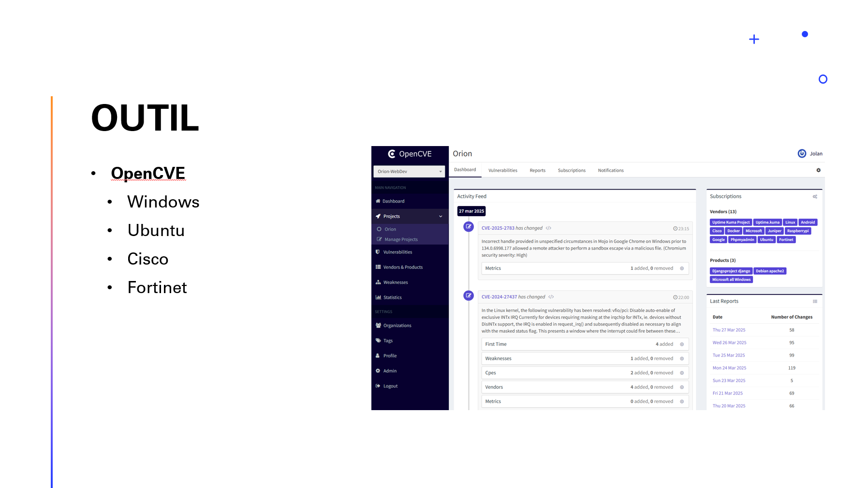Click the Last Reports list icon
Screen dimensions: 868x488
tap(815, 301)
